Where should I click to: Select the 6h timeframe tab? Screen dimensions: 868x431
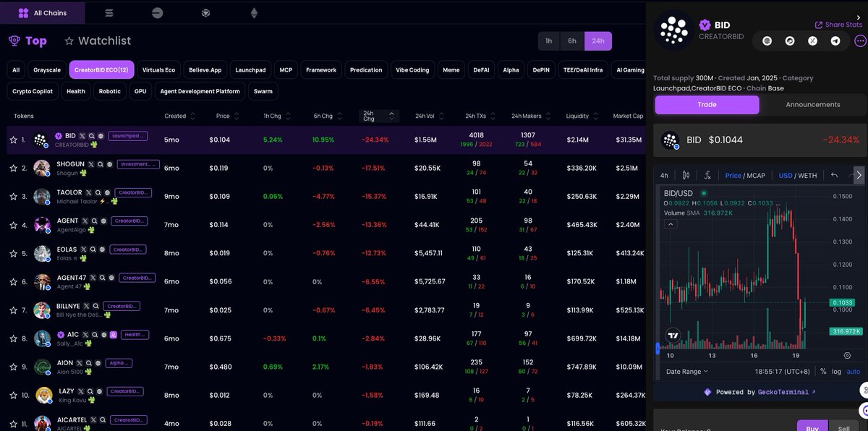[x=572, y=41]
